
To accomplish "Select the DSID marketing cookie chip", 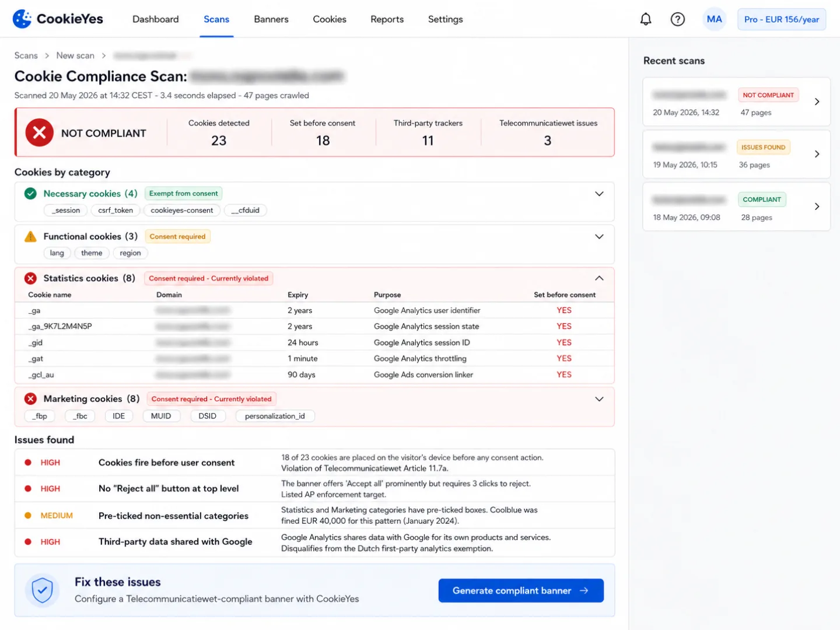I will (x=207, y=416).
